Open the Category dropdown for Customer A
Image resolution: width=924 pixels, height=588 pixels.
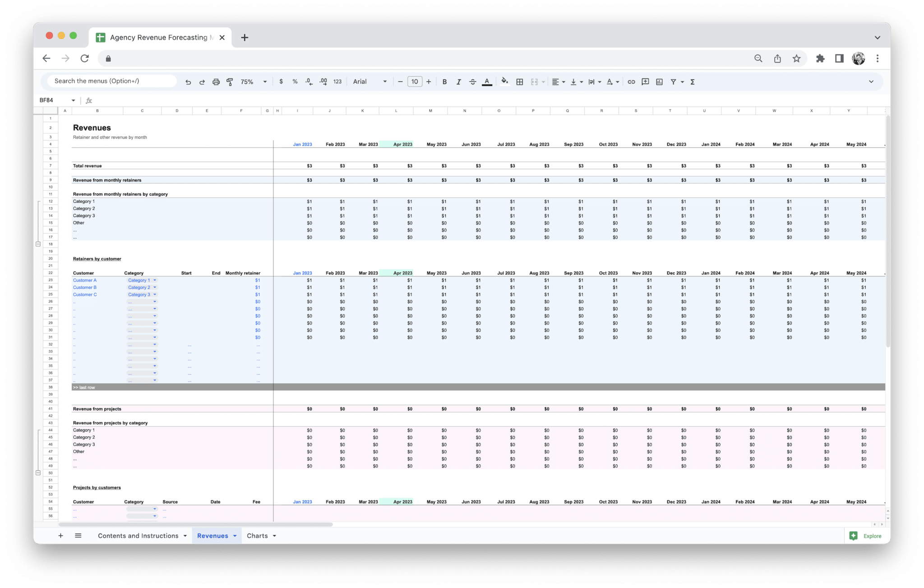pyautogui.click(x=155, y=280)
